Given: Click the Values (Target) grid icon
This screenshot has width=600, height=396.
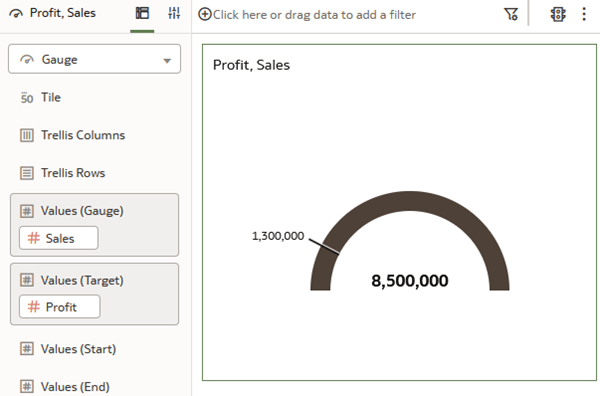Looking at the screenshot, I should tap(27, 280).
